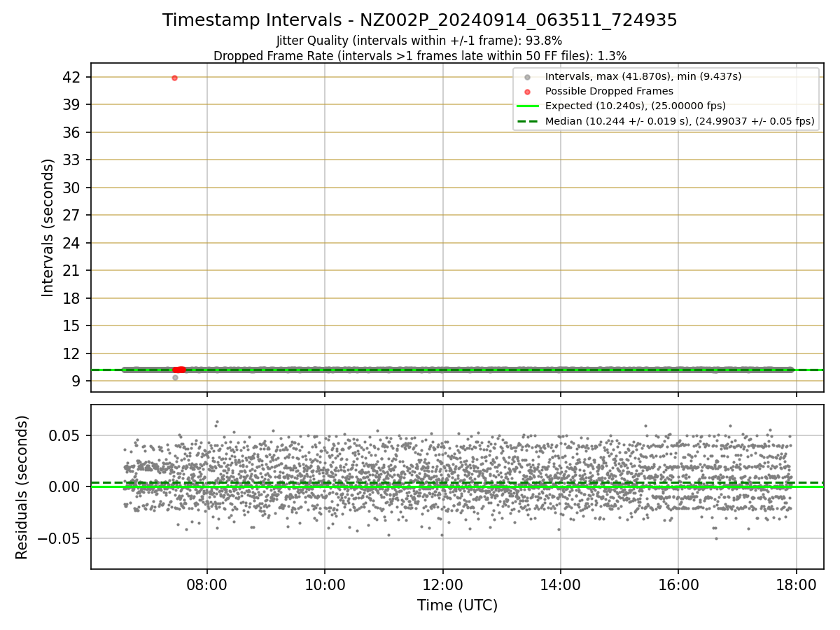Image resolution: width=840 pixels, height=630 pixels.
Task: Click the 12:00 x-axis tick label
Action: tap(442, 584)
